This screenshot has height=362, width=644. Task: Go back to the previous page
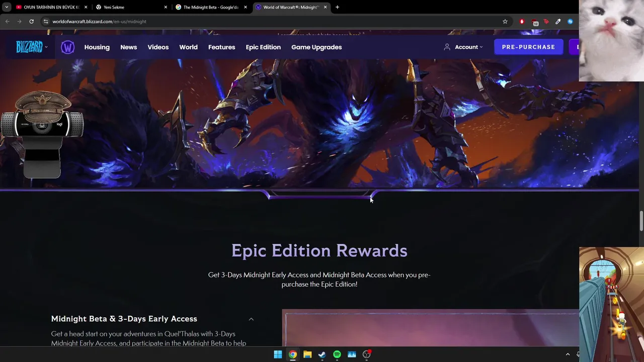tap(7, 22)
